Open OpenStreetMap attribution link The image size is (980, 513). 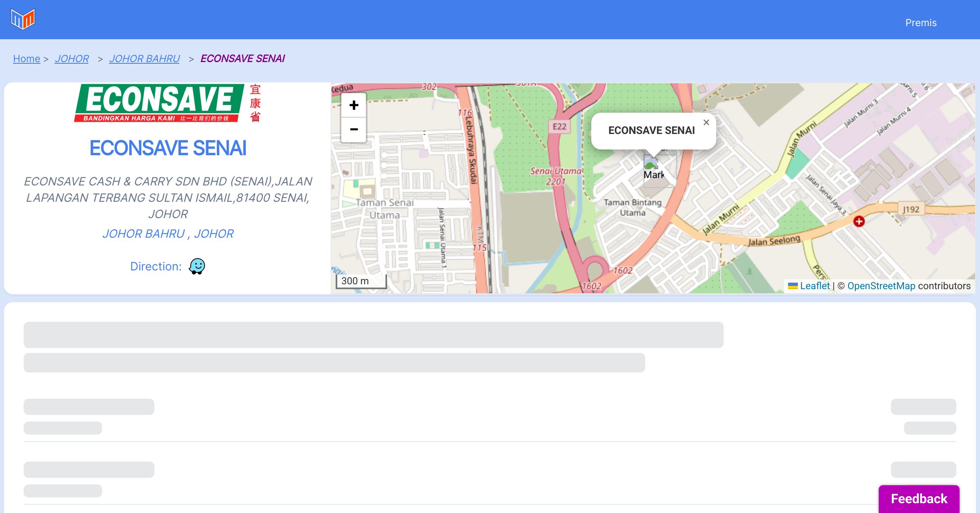(x=881, y=286)
